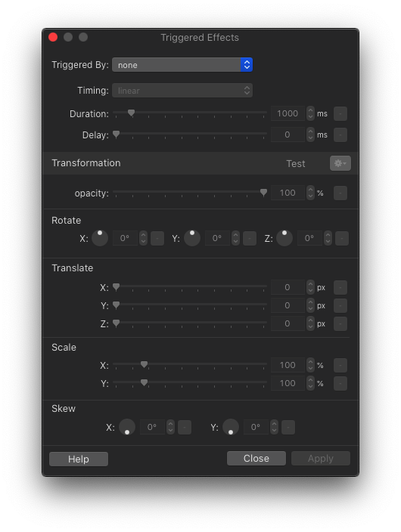
Task: Toggle the small button next to Scale Y
Action: click(x=340, y=383)
